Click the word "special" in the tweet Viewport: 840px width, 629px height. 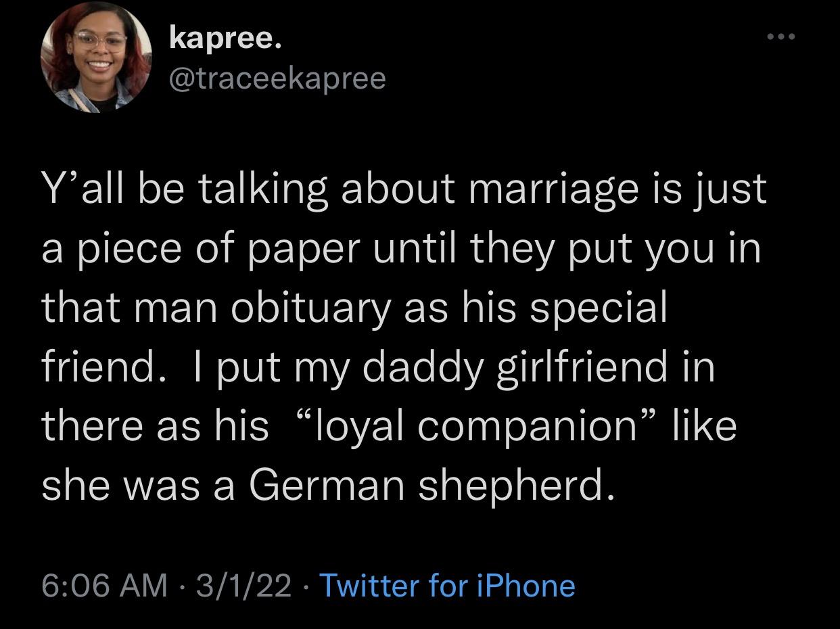pos(599,308)
